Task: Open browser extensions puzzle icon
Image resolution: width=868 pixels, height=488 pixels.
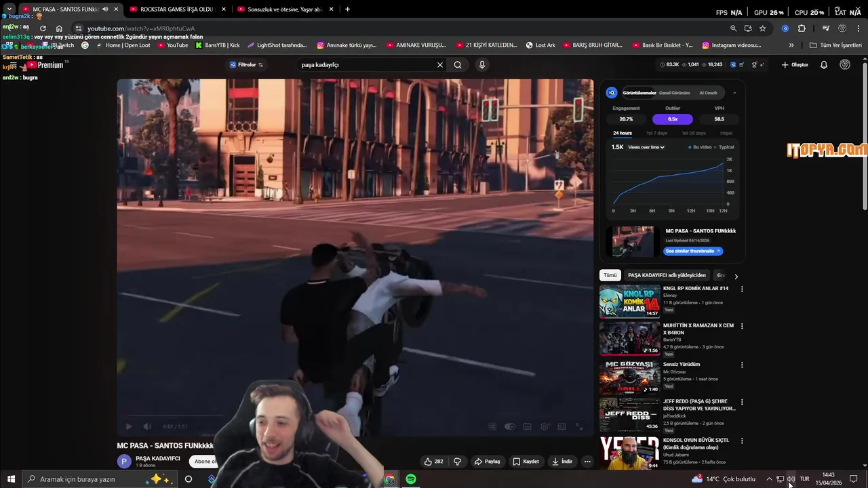Action: (x=802, y=28)
